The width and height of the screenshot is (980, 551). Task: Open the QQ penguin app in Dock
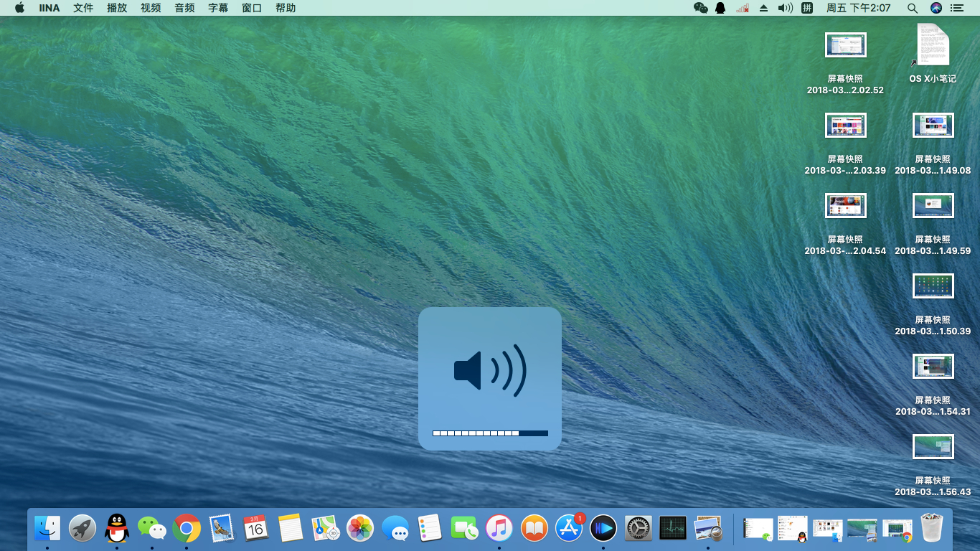[x=117, y=529]
